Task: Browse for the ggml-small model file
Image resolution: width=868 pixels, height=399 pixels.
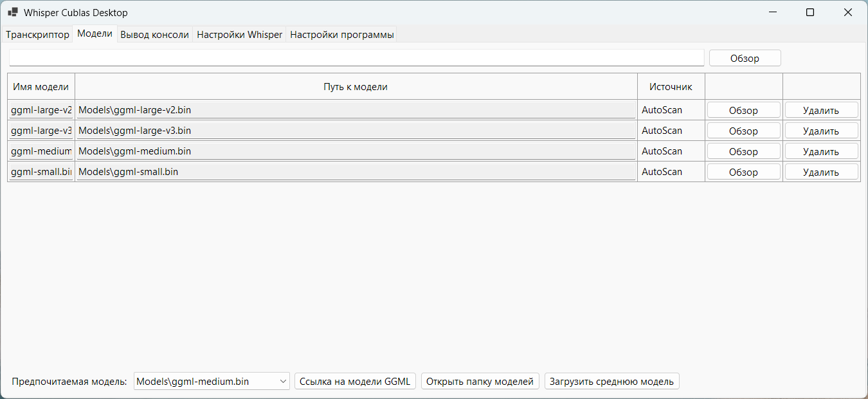Action: pyautogui.click(x=743, y=171)
